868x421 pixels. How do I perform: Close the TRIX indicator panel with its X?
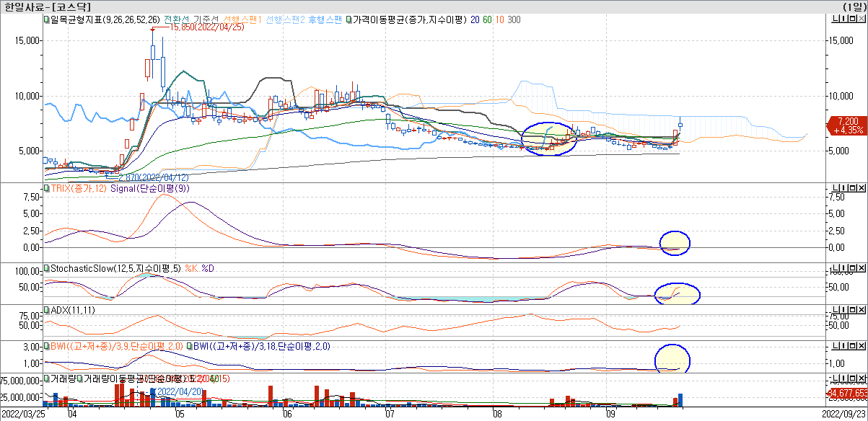(x=861, y=189)
